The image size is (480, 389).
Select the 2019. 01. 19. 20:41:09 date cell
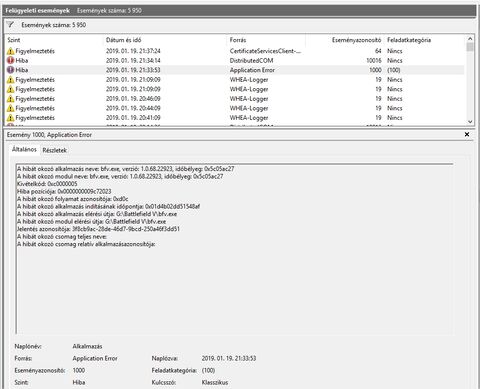tap(133, 118)
